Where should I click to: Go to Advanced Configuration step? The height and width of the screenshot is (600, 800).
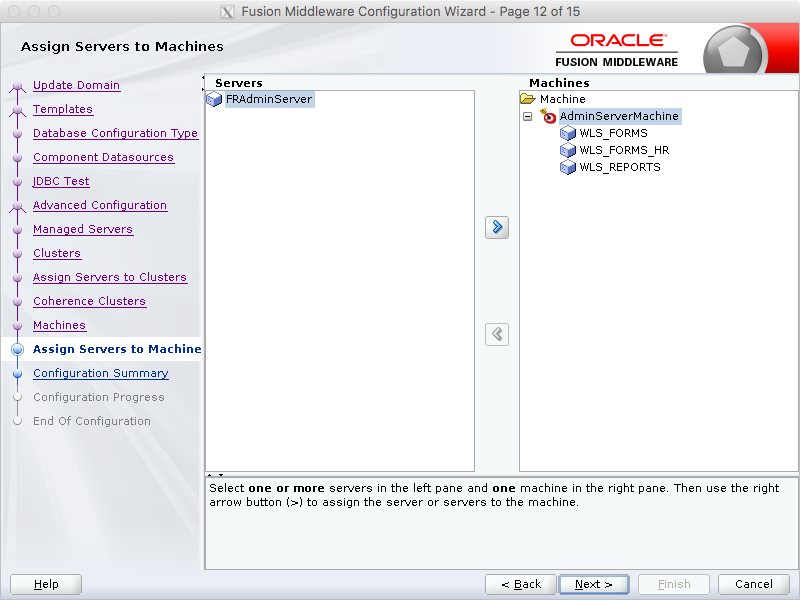click(x=100, y=205)
